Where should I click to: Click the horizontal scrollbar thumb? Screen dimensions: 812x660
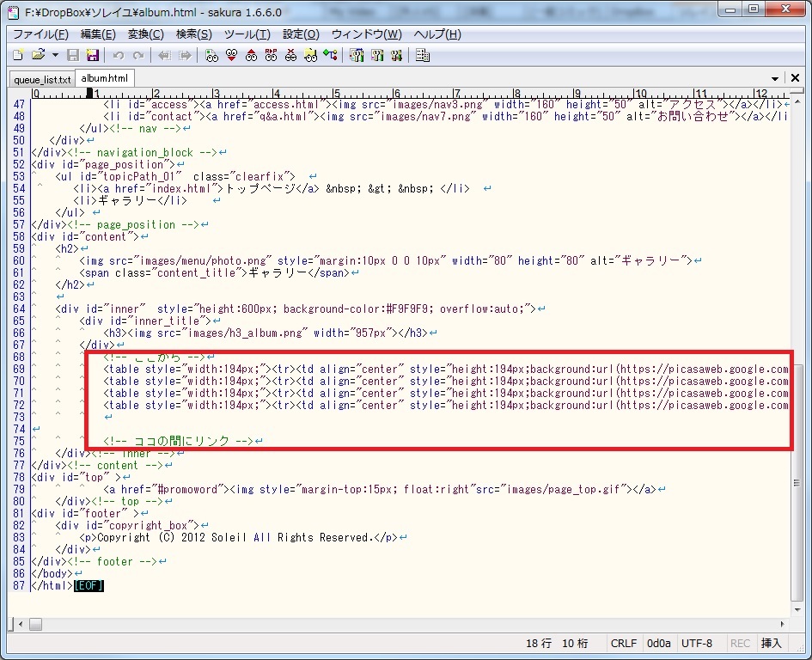(35, 624)
